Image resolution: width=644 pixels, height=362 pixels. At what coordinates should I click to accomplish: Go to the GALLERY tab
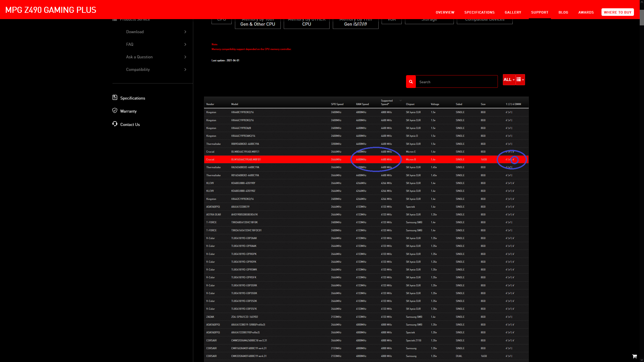click(513, 12)
